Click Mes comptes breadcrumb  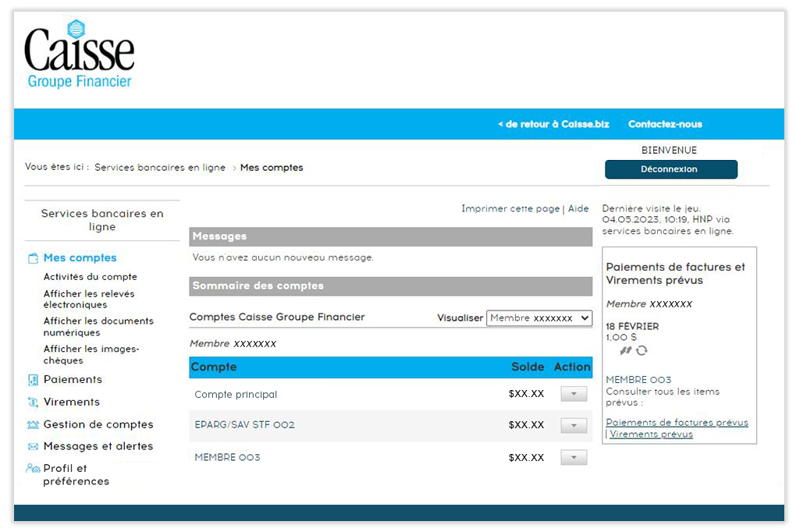pyautogui.click(x=272, y=168)
